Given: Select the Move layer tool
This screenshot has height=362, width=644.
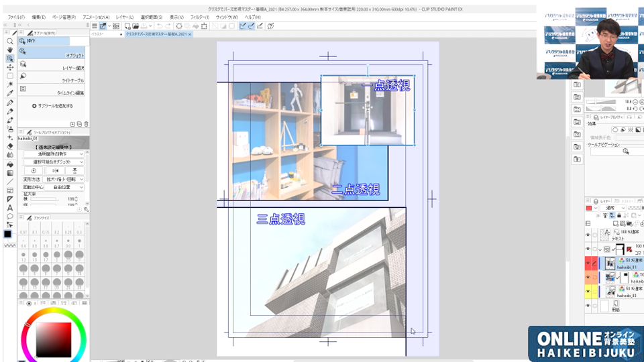Looking at the screenshot, I should coord(10,67).
